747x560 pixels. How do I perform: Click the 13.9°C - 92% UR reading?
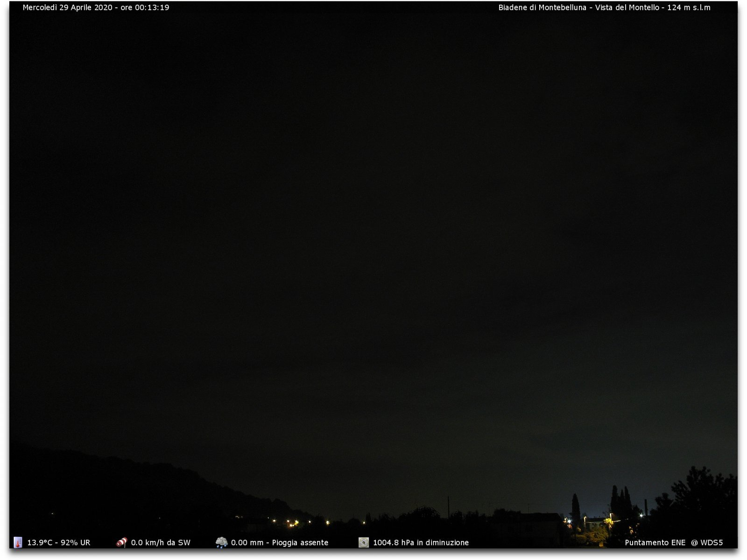coord(59,543)
